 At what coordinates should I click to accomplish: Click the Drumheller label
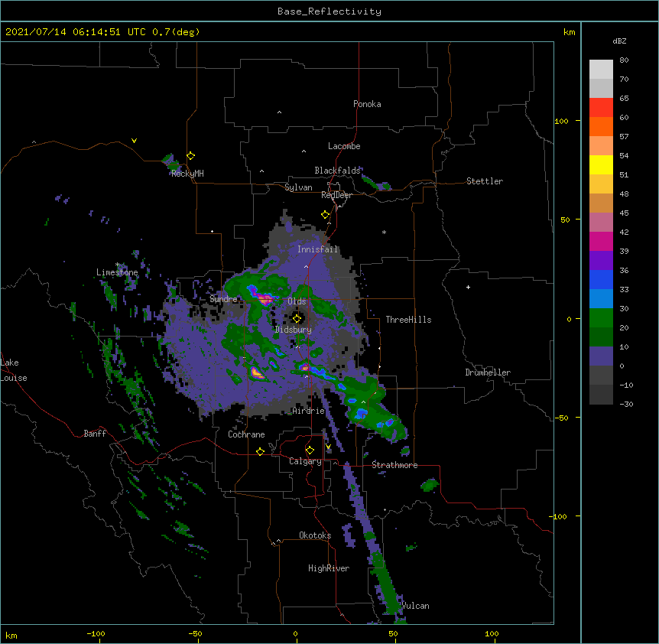click(x=488, y=372)
